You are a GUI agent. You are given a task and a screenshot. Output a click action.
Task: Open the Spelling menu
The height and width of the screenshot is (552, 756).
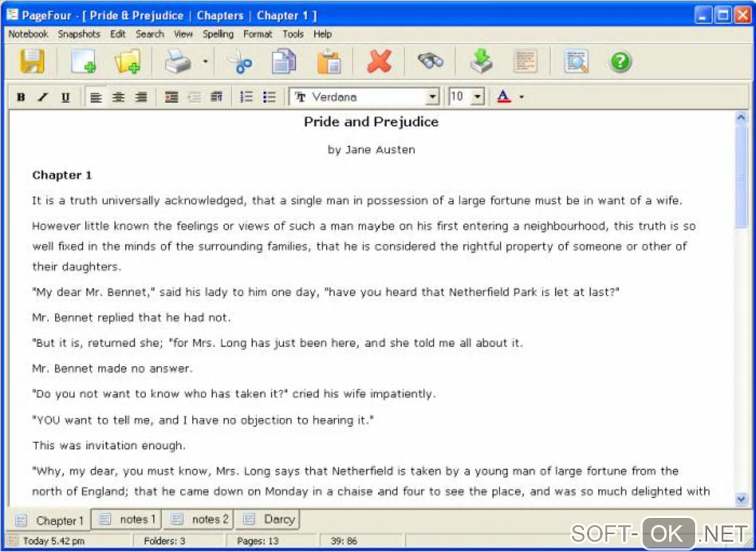pyautogui.click(x=218, y=34)
